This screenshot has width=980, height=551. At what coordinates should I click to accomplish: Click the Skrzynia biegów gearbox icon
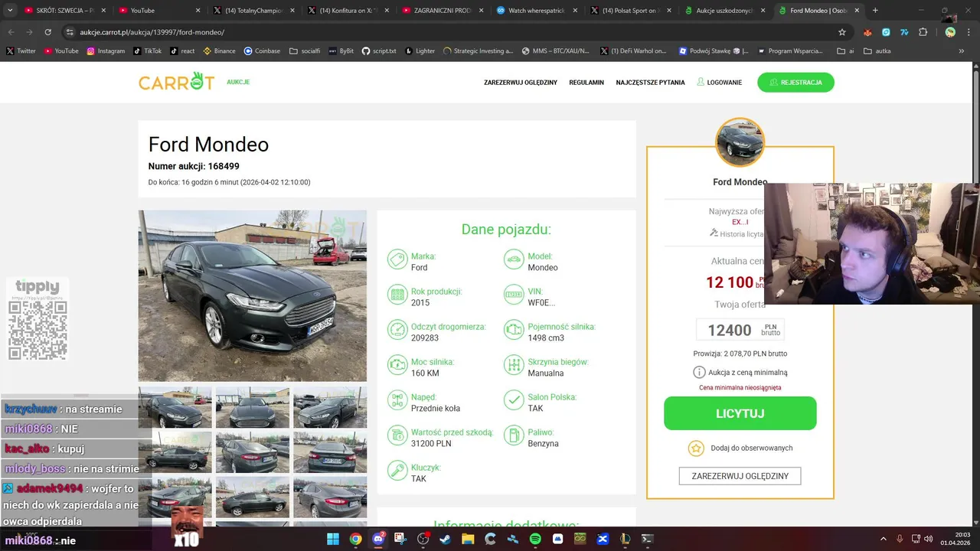[514, 367]
